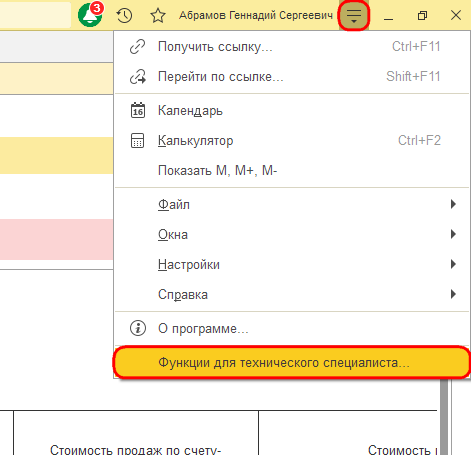The width and height of the screenshot is (471, 455).
Task: Click the arrow next to Окна
Action: pos(453,234)
